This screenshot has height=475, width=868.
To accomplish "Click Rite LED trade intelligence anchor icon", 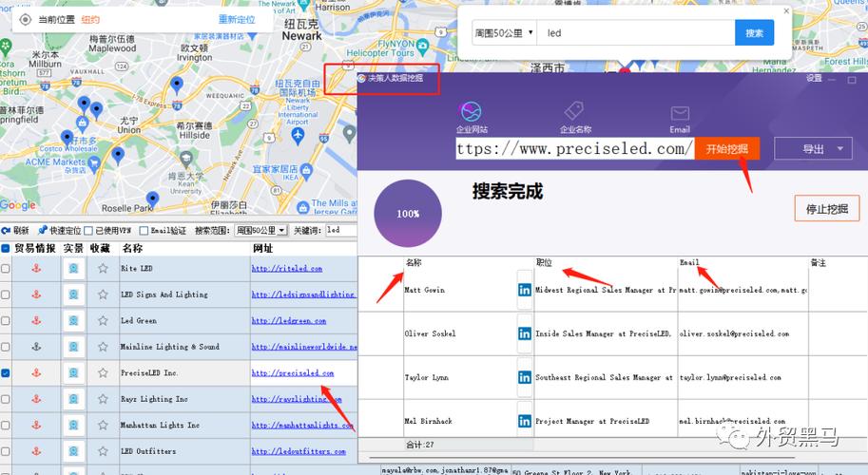I will tap(36, 269).
